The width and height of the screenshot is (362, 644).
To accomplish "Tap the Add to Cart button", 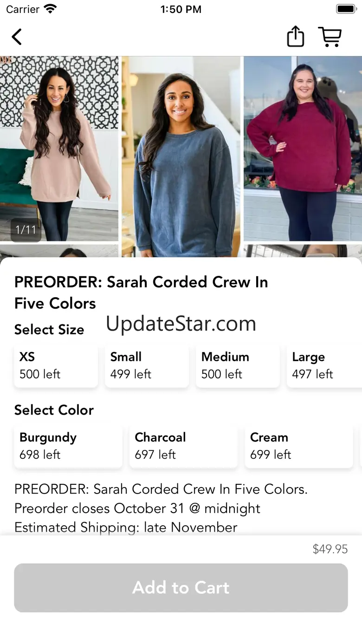I will pos(181,588).
